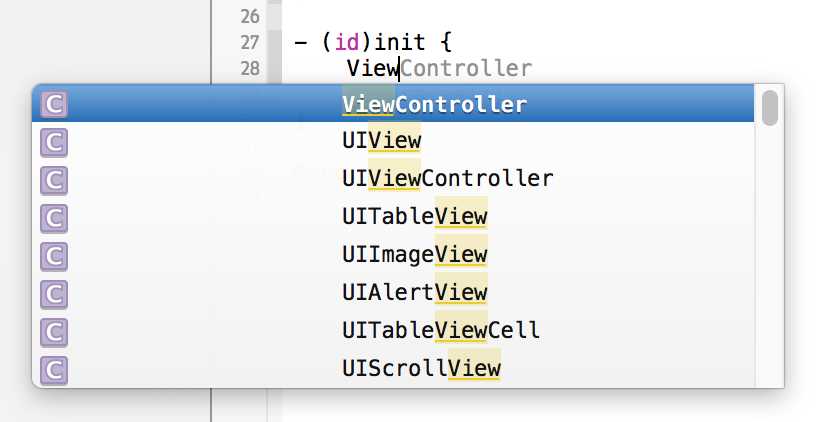Click class icon next to UIImageView

(54, 257)
